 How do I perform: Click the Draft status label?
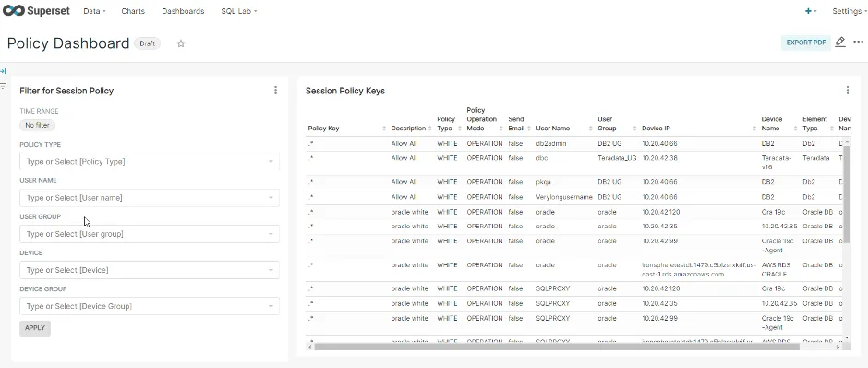147,43
